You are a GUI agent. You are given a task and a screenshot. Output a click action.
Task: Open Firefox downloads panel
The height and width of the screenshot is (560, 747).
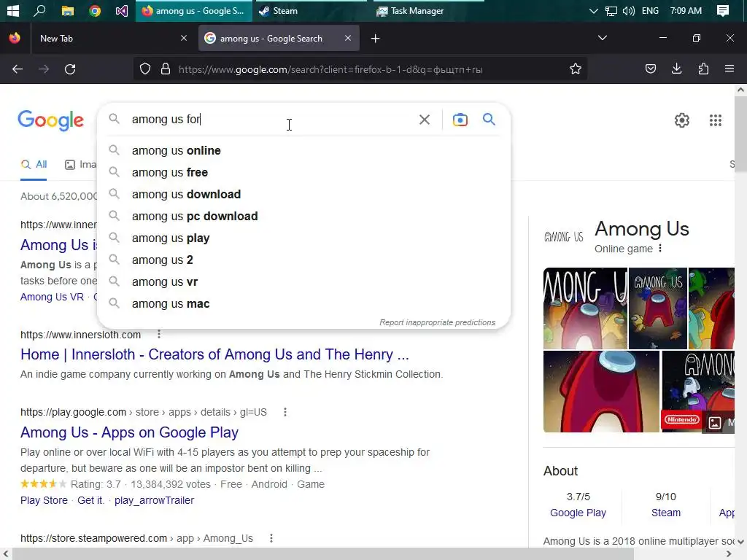tap(676, 69)
